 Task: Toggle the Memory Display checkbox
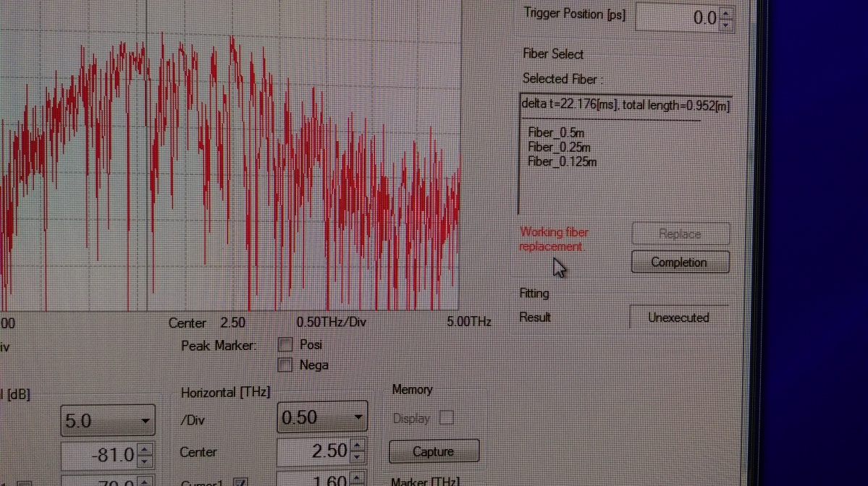click(447, 418)
